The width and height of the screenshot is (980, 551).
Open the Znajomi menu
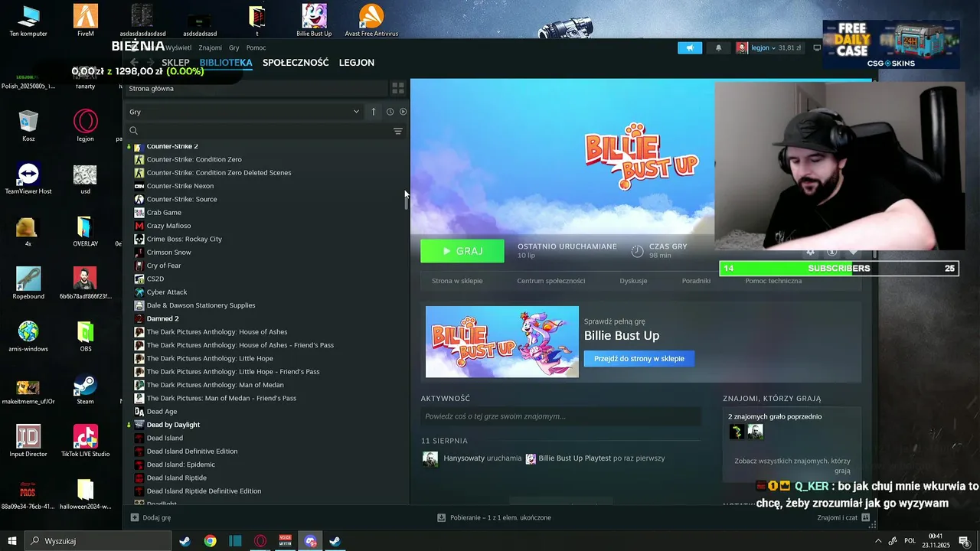(x=210, y=47)
